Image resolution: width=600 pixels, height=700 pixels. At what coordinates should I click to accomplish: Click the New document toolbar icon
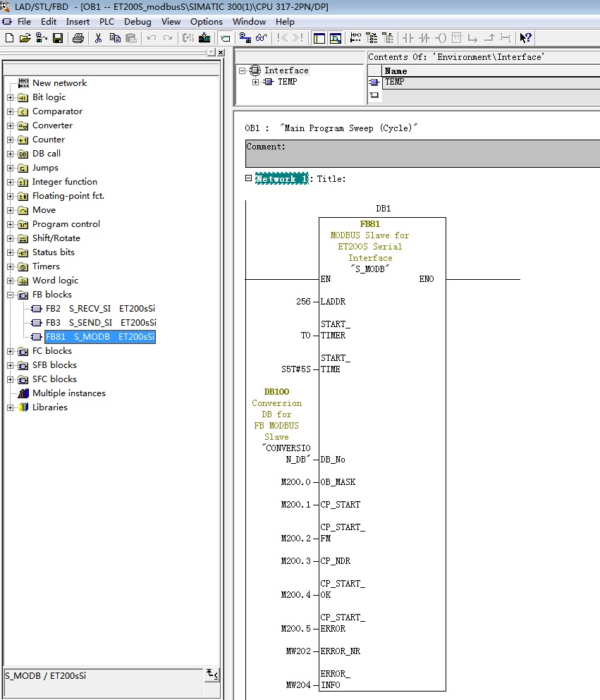point(9,38)
